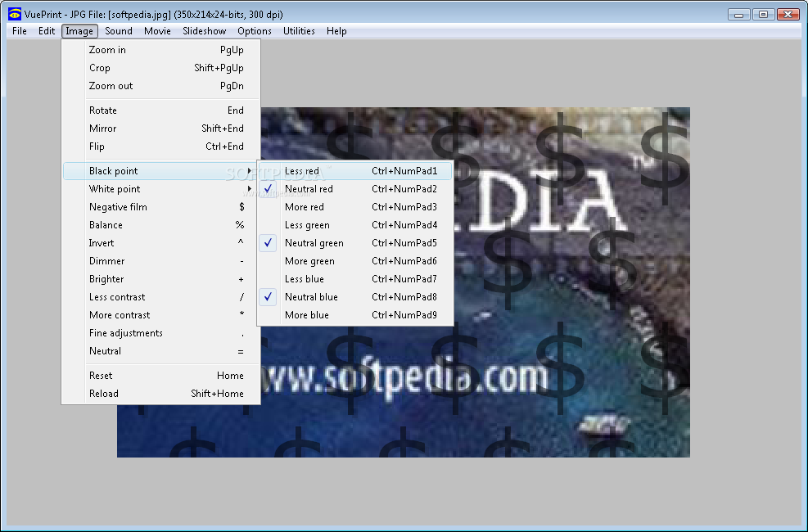Screen dimensions: 808x532
Task: Maximize the VuePrint window
Action: (x=763, y=15)
